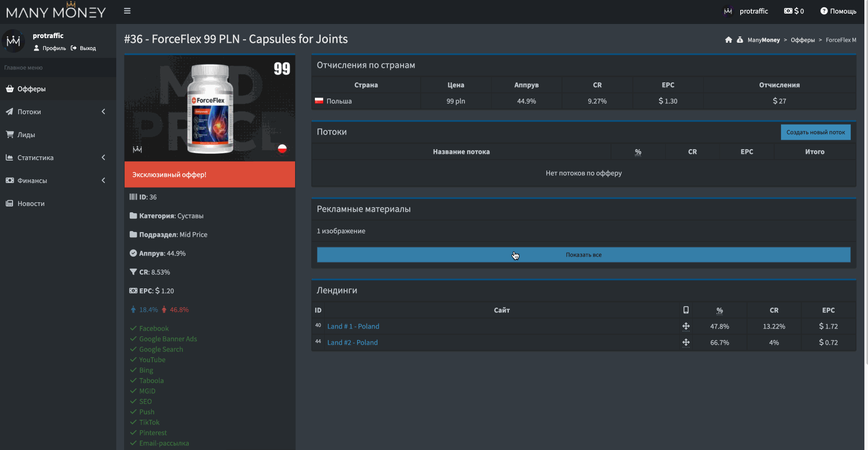Open the Офферы sidebar menu item
The image size is (868, 450).
tap(58, 89)
